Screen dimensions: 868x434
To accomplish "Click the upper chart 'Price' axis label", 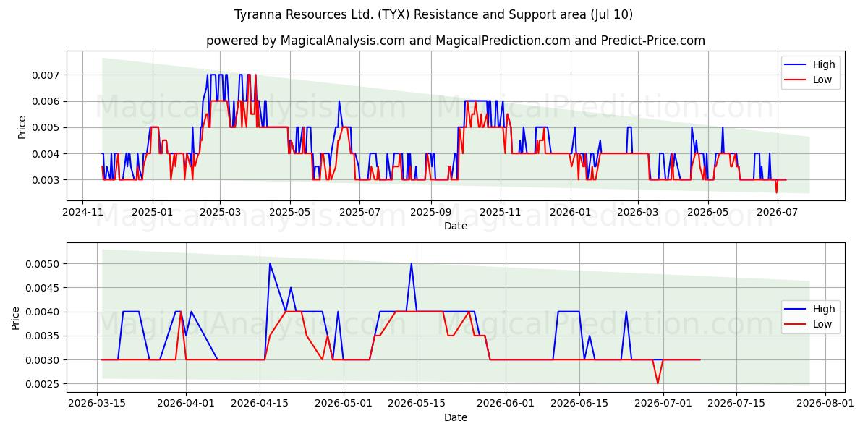I will (22, 127).
